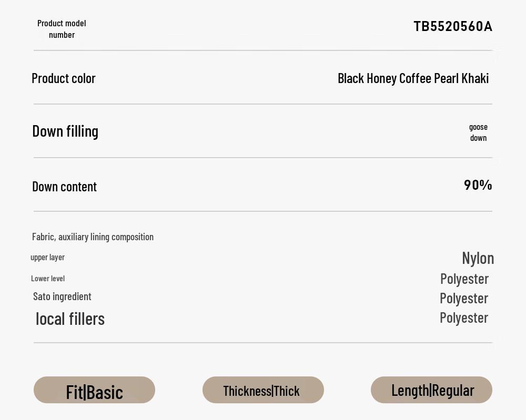Click the color list Black Honey Coffee Pearl Khaki
This screenshot has height=420, width=526.
pos(413,78)
